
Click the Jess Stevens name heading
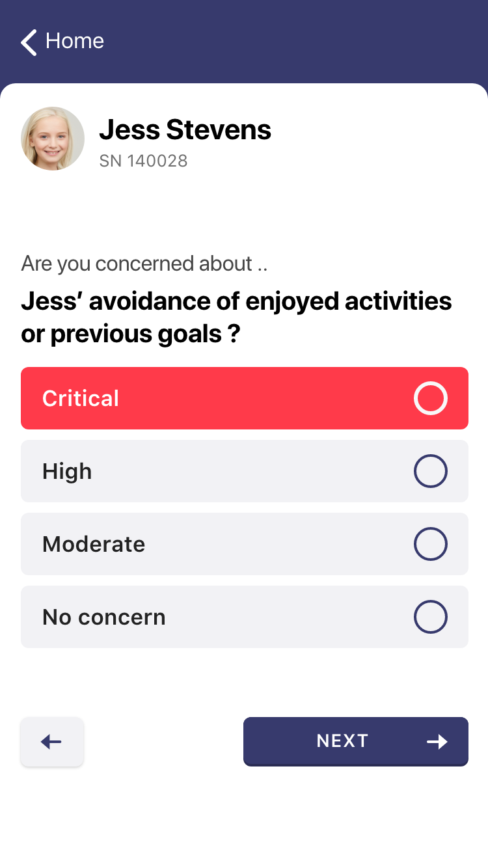pyautogui.click(x=185, y=130)
